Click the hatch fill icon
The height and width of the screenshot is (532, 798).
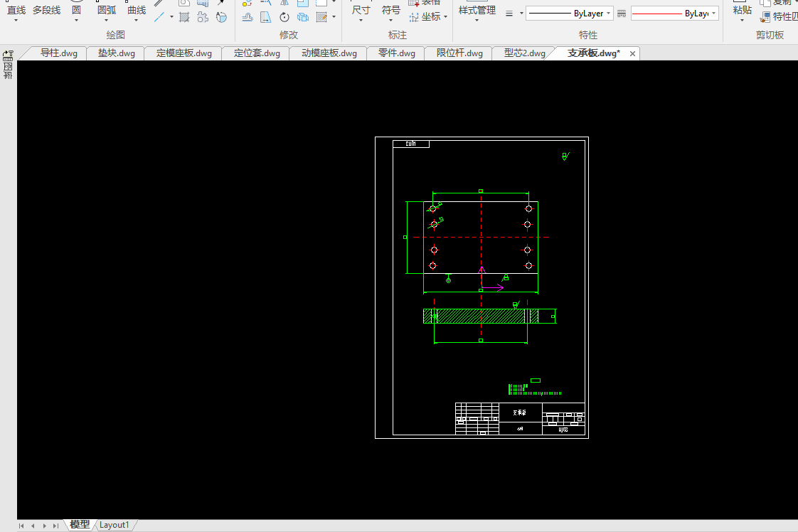point(184,17)
